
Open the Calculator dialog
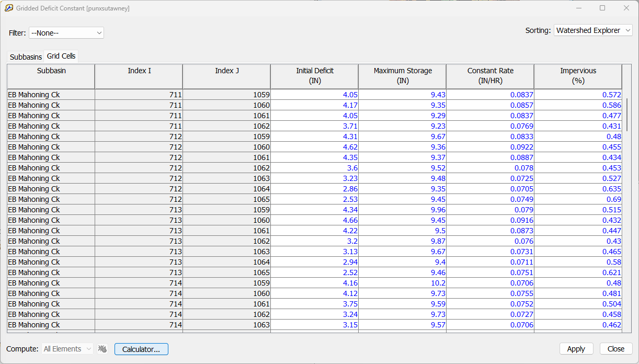[141, 349]
